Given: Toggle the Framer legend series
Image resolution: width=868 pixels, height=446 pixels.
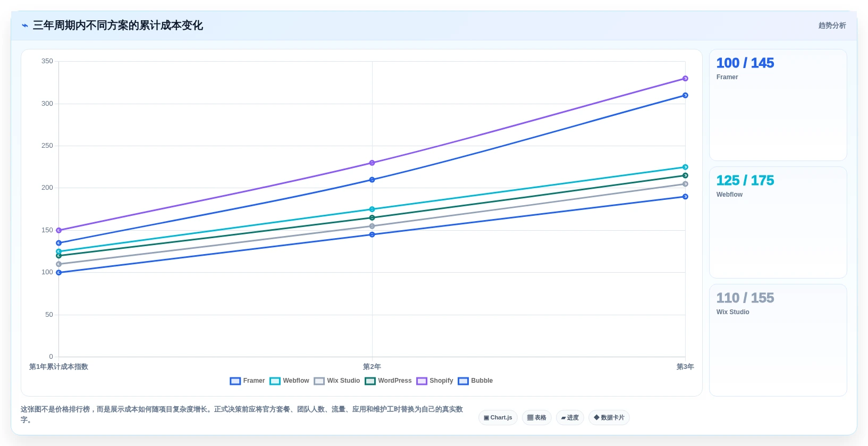Looking at the screenshot, I should (247, 381).
